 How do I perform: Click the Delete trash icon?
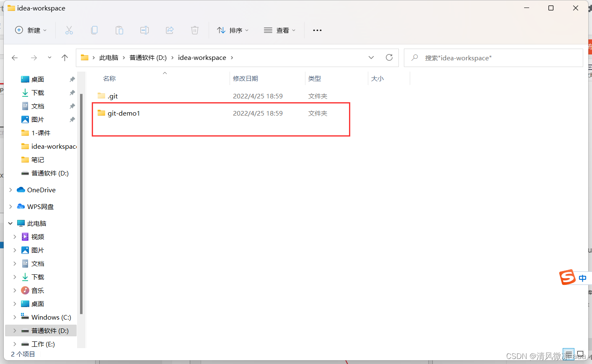[x=195, y=30]
